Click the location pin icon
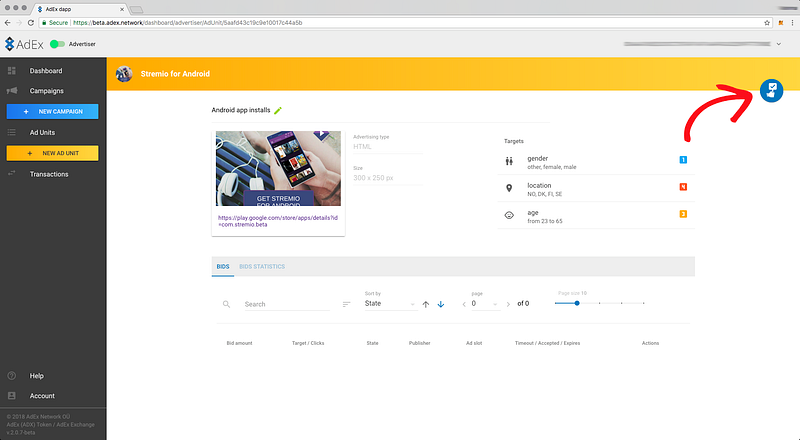The height and width of the screenshot is (440, 800). click(x=509, y=188)
